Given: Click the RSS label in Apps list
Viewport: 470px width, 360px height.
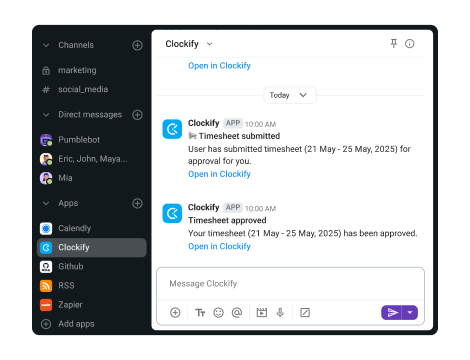Looking at the screenshot, I should click(66, 286).
